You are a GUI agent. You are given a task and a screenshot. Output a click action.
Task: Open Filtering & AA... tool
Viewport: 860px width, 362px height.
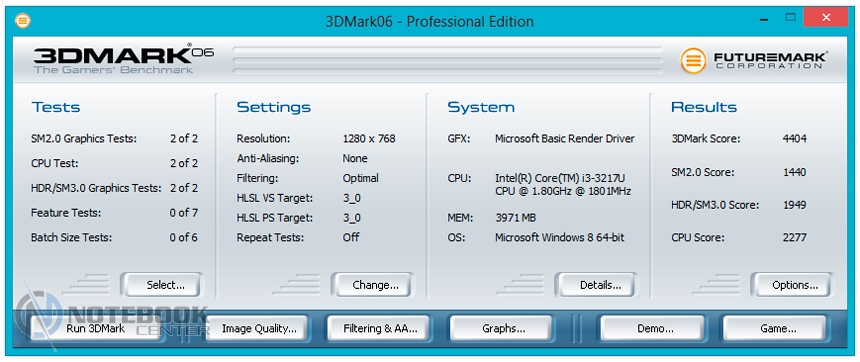380,329
